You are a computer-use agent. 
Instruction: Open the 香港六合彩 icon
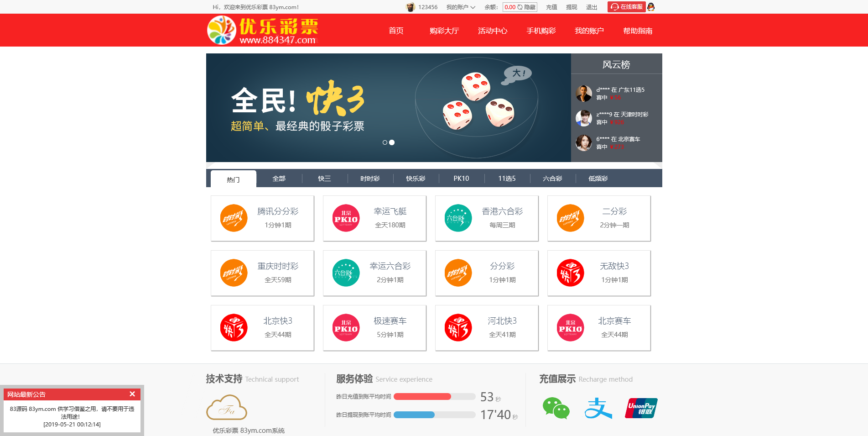point(458,218)
